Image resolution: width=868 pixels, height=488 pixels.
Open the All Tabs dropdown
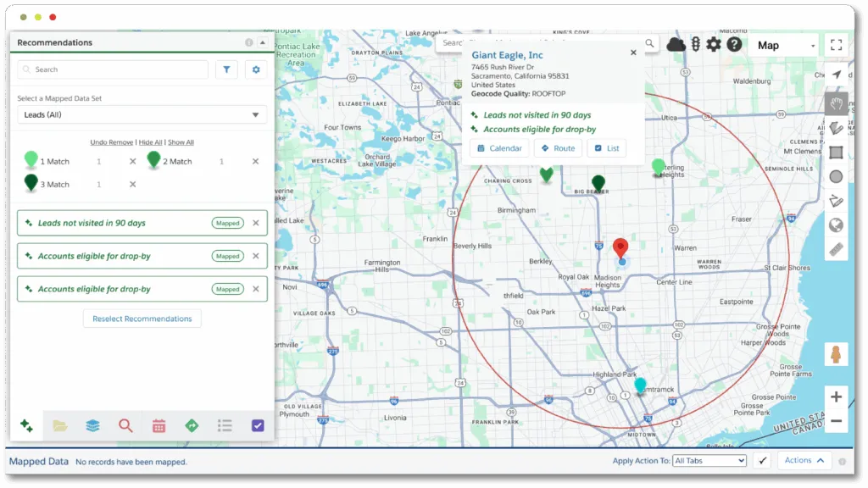[709, 461]
